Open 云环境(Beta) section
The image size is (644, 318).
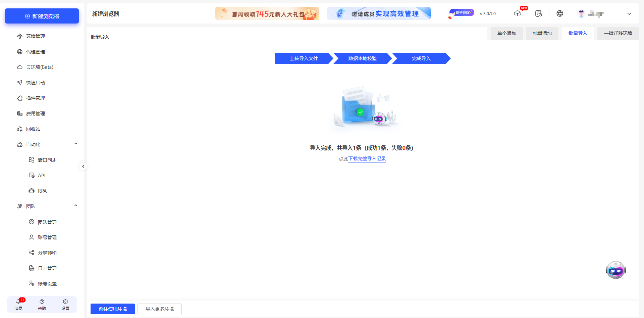point(39,67)
